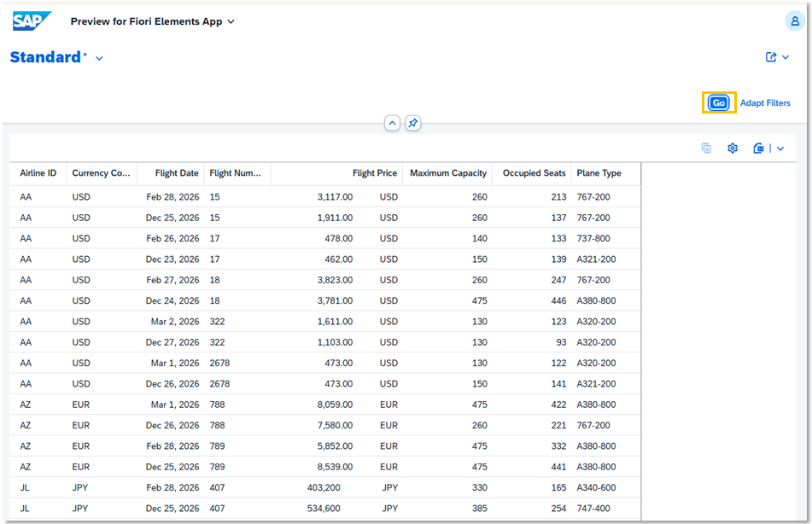Image resolution: width=812 pixels, height=524 pixels.
Task: Click plane type A340-600
Action: coord(597,487)
